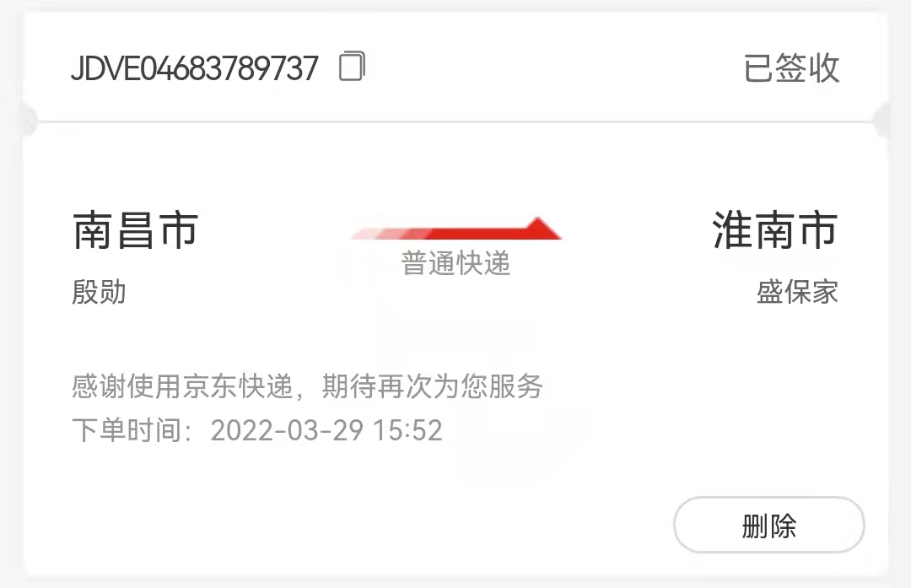Click the 感谢使用京东快递 message
Screen dimensions: 911x588
point(182,386)
